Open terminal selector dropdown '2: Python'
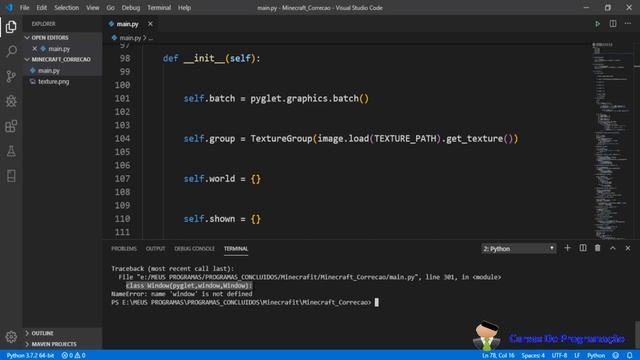640x360 pixels. (x=519, y=249)
